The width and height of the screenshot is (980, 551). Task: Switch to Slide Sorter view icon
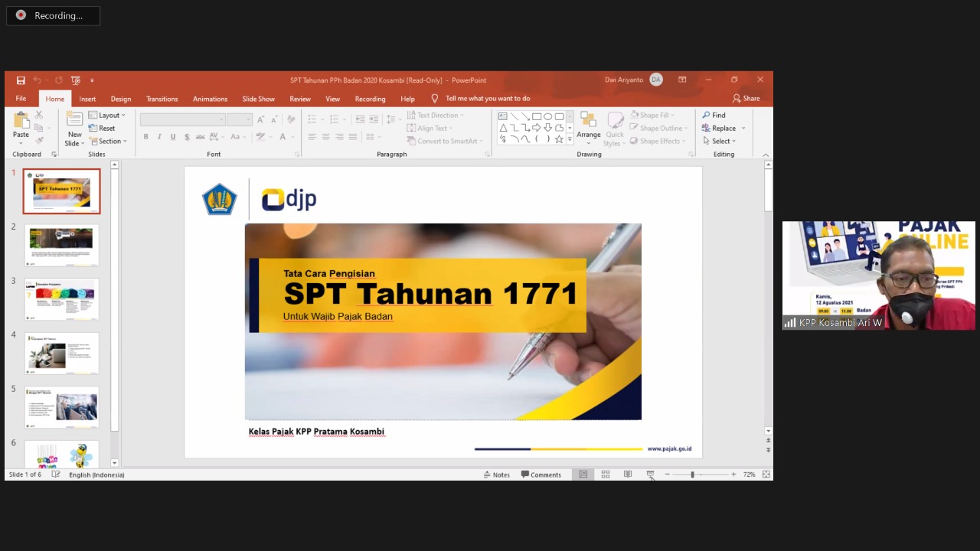pos(605,474)
